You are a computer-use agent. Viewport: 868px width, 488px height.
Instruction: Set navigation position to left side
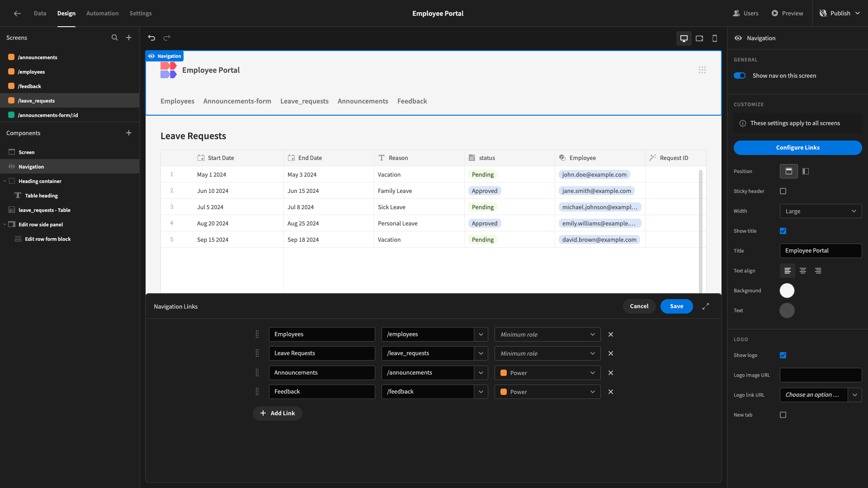tap(806, 171)
